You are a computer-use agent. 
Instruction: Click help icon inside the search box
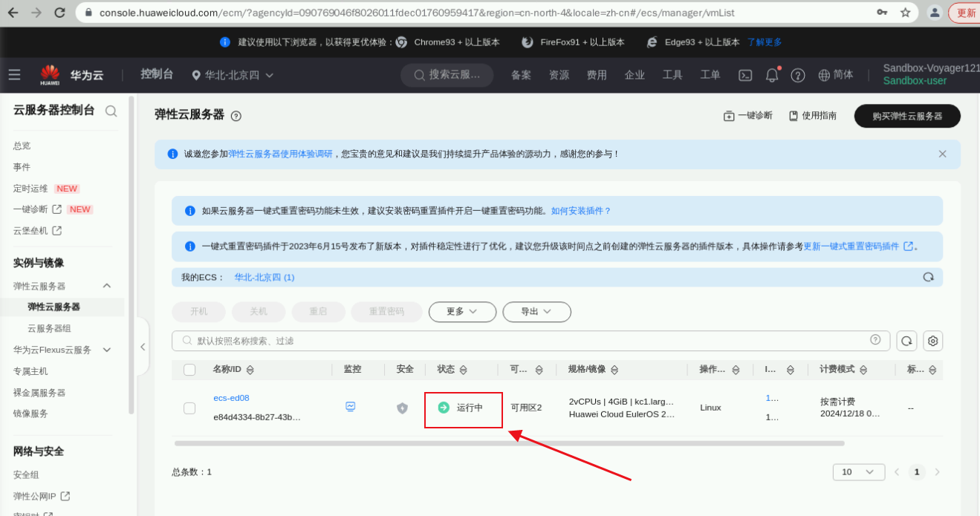(x=875, y=339)
